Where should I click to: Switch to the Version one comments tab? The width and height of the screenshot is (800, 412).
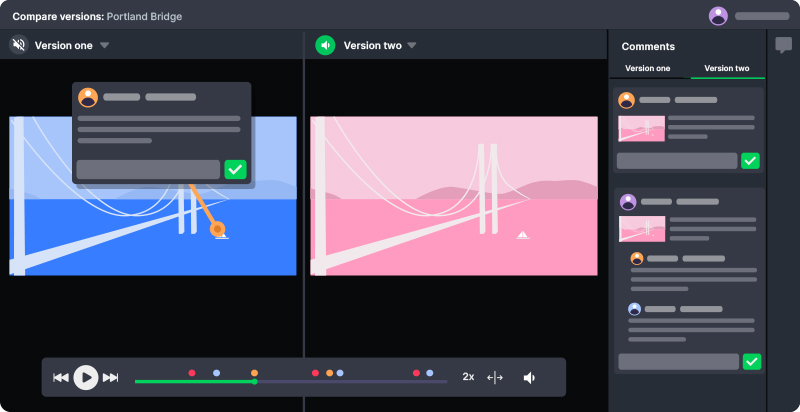click(648, 68)
